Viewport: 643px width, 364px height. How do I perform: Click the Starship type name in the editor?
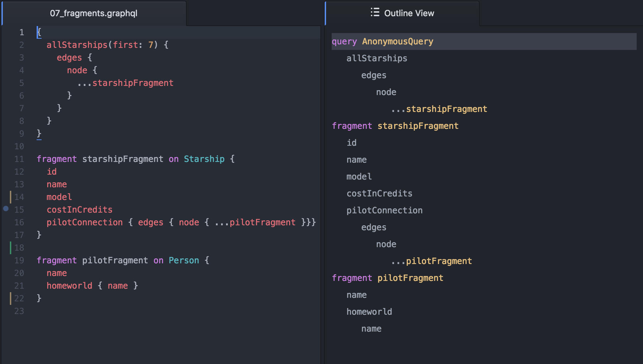[x=204, y=159]
